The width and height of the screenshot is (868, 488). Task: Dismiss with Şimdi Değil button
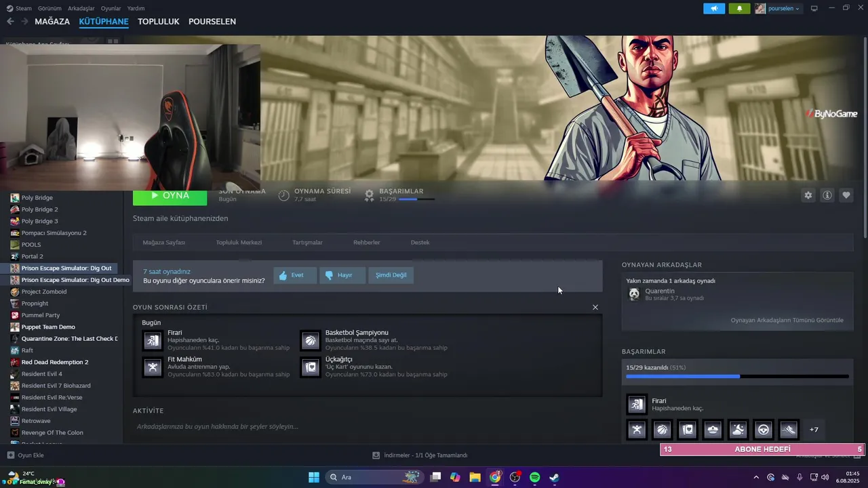point(391,275)
